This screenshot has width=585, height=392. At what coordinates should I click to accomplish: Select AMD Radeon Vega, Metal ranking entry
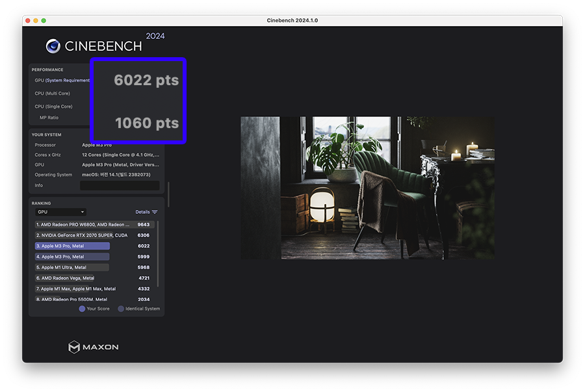(94, 278)
